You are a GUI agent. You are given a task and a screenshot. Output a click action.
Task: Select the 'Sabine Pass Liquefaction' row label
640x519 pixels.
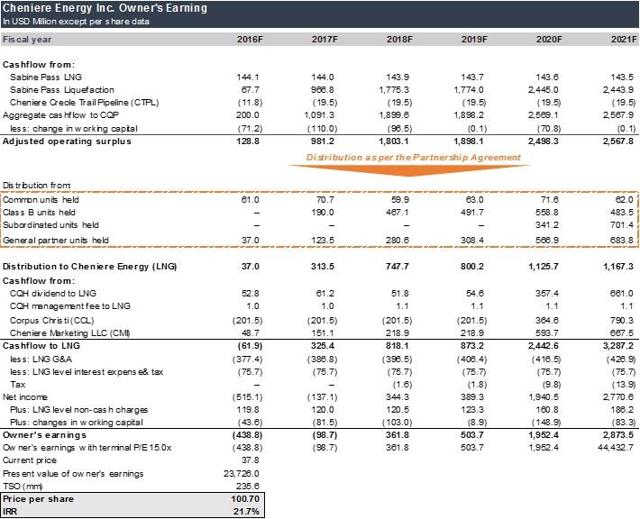pos(62,90)
